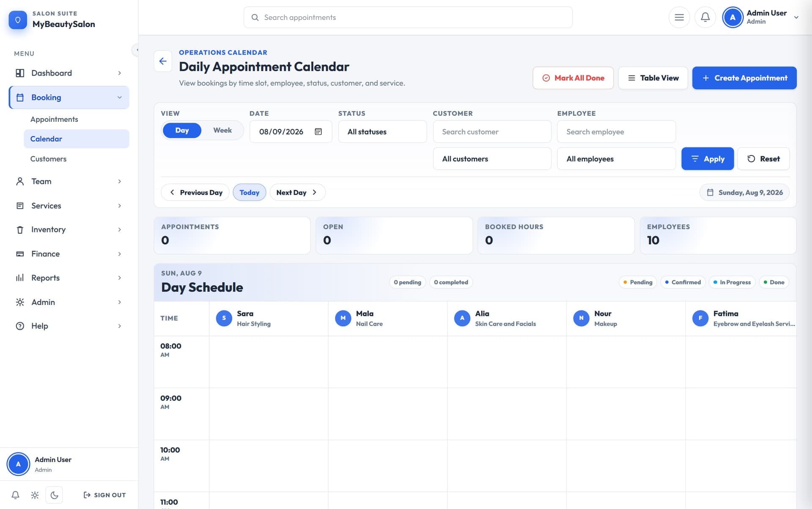Switch to dark mode with the moon icon

pyautogui.click(x=54, y=495)
